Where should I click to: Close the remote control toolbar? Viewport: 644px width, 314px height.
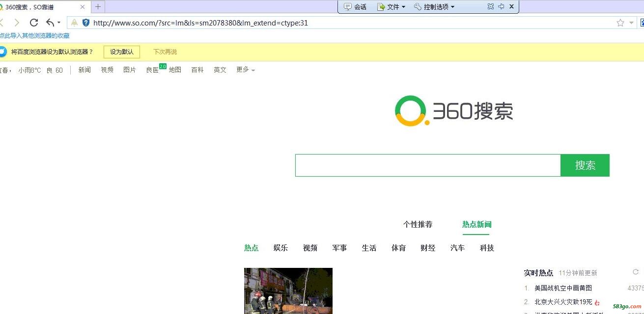click(511, 6)
